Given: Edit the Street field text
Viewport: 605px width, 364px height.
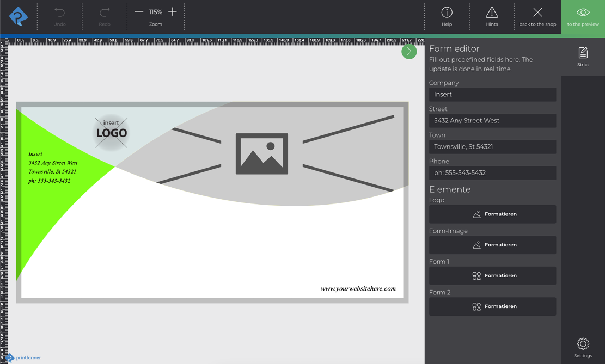Looking at the screenshot, I should point(492,121).
